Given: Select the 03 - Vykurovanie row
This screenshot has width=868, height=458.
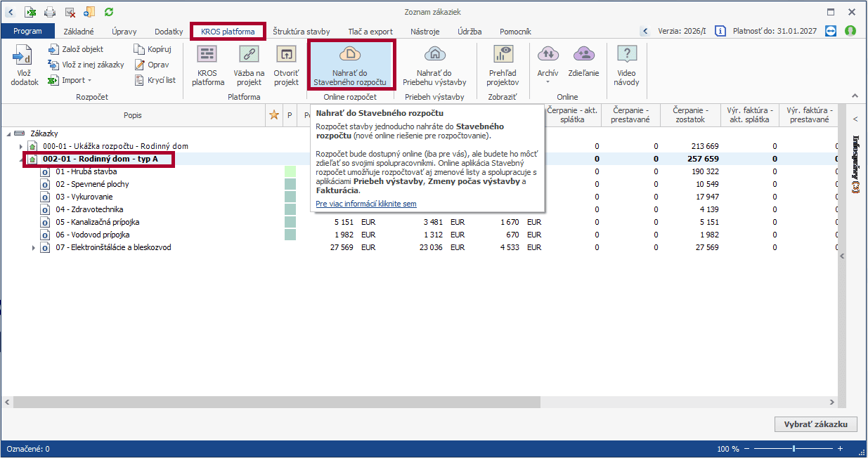Looking at the screenshot, I should pyautogui.click(x=84, y=197).
